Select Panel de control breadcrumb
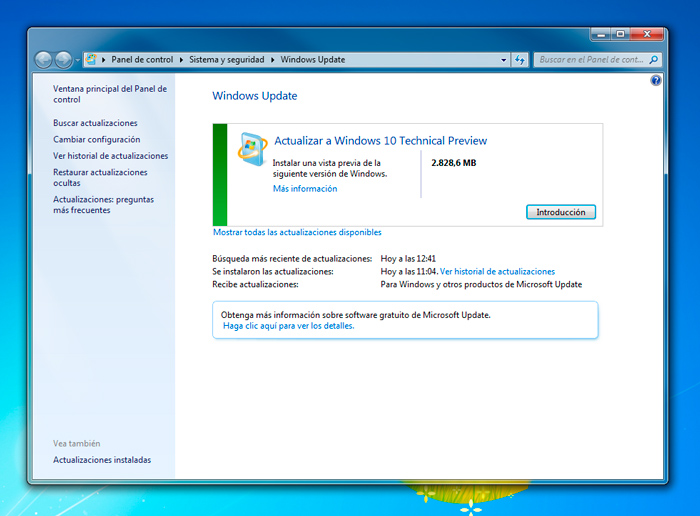 tap(142, 59)
